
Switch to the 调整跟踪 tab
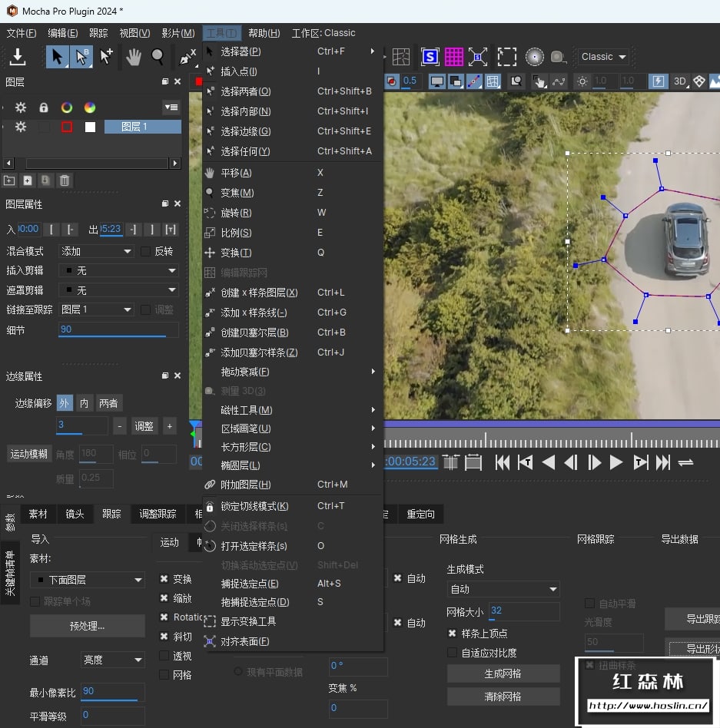[158, 514]
